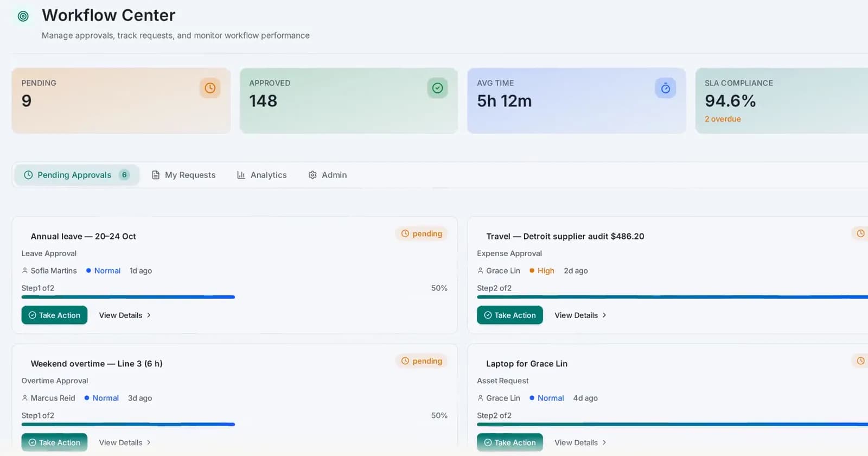The width and height of the screenshot is (868, 456).
Task: Open the Analytics tab
Action: pyautogui.click(x=261, y=175)
